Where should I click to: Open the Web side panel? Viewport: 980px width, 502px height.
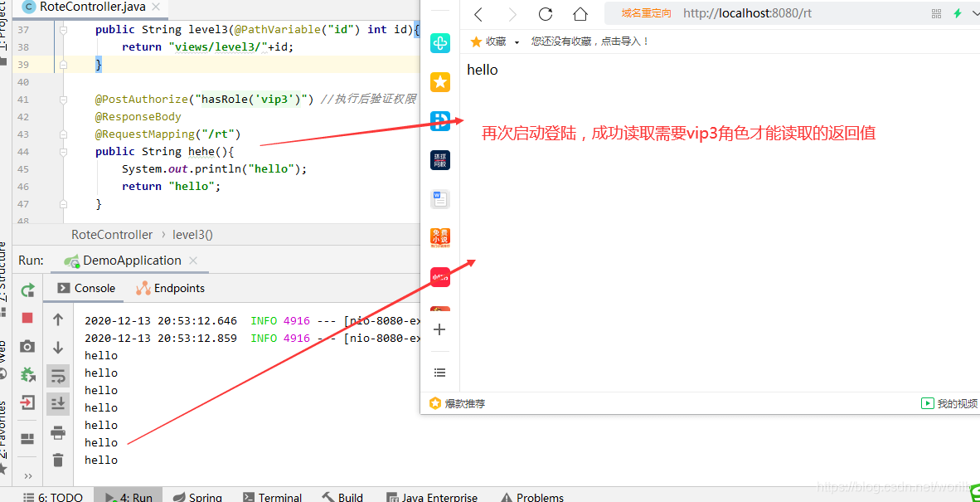tap(4, 358)
